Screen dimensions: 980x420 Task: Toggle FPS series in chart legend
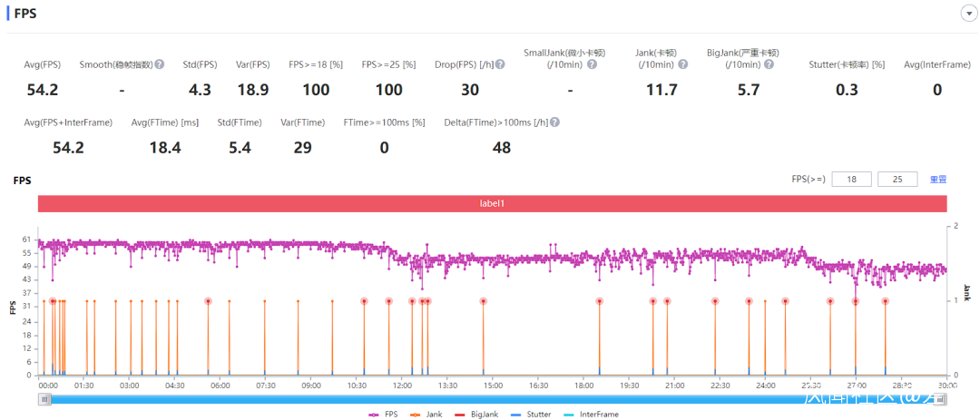tap(383, 415)
